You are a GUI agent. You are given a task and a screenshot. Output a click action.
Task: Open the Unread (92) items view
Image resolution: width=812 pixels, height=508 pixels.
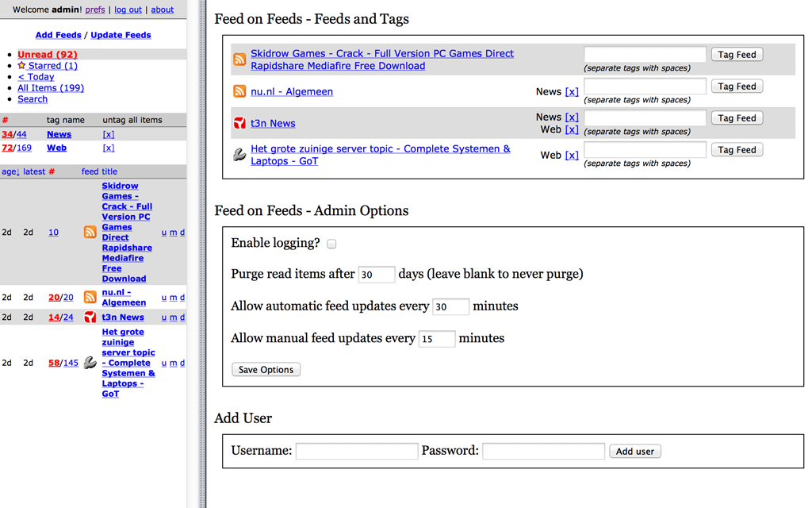pyautogui.click(x=48, y=55)
